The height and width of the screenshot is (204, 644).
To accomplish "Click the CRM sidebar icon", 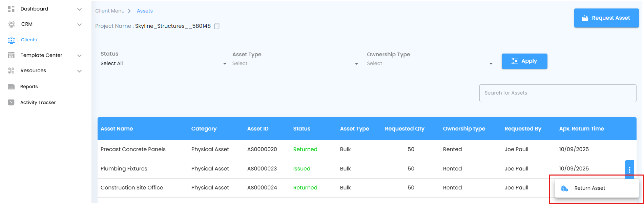I will pos(12,24).
